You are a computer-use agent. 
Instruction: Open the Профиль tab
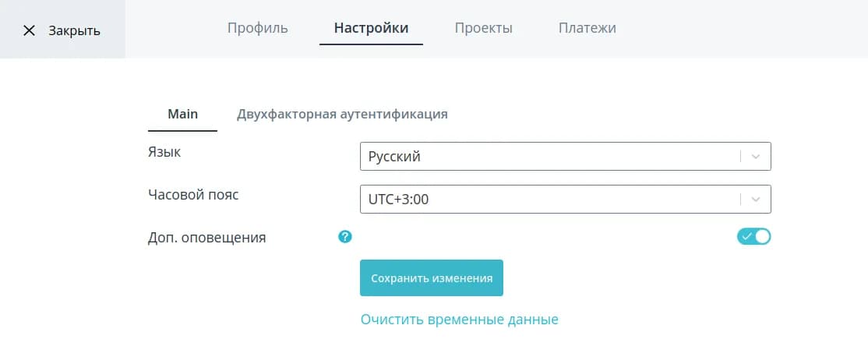coord(258,28)
